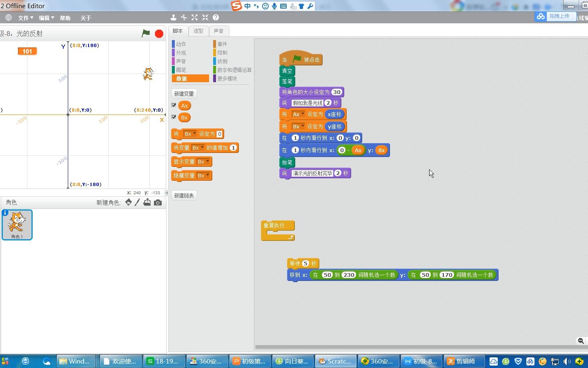The height and width of the screenshot is (368, 588).
Task: Open Internet Explorer from taskbar
Action: (26, 361)
